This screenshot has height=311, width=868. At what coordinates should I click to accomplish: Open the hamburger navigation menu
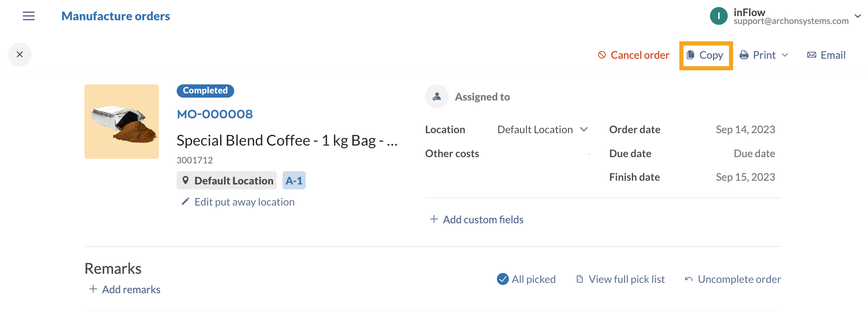tap(29, 16)
